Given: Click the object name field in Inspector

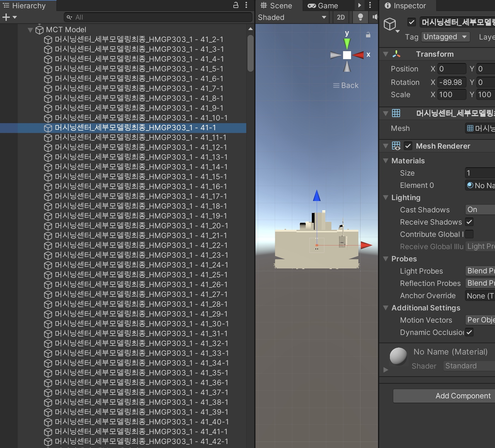Looking at the screenshot, I should coord(457,22).
